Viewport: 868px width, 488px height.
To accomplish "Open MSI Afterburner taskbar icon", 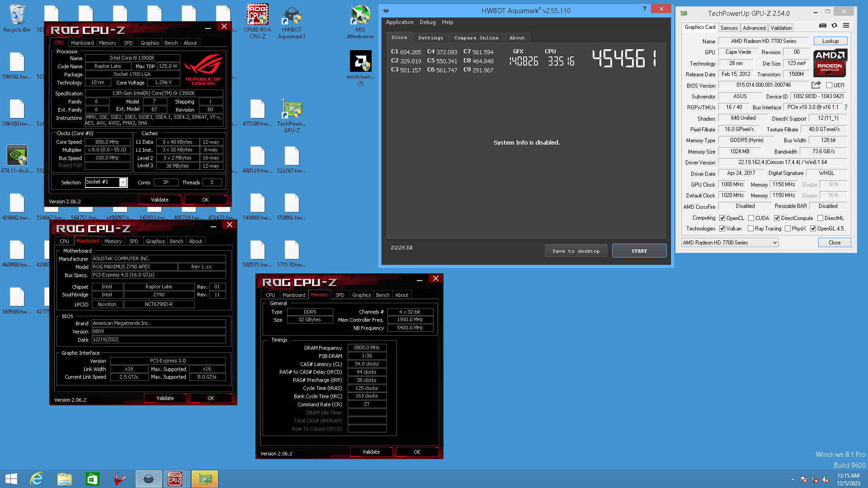I will tap(120, 479).
